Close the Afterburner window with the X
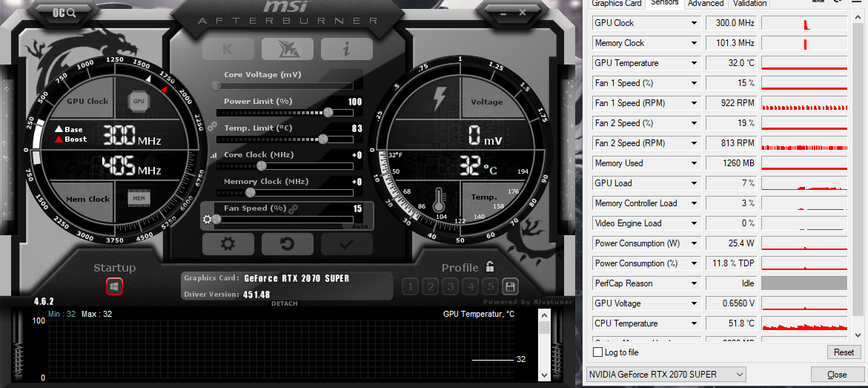Image resolution: width=868 pixels, height=388 pixels. tap(522, 13)
